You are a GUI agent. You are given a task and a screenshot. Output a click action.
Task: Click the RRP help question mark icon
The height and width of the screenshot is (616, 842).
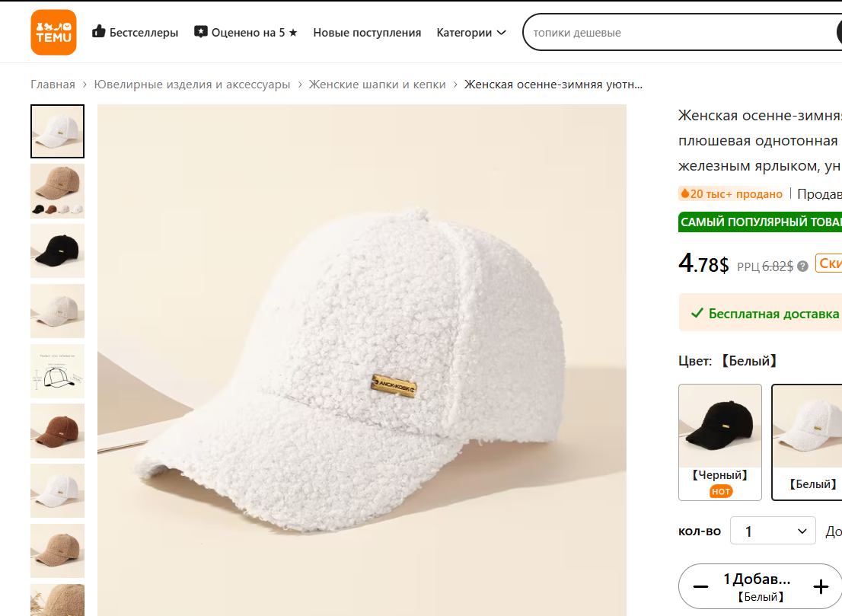pyautogui.click(x=802, y=266)
